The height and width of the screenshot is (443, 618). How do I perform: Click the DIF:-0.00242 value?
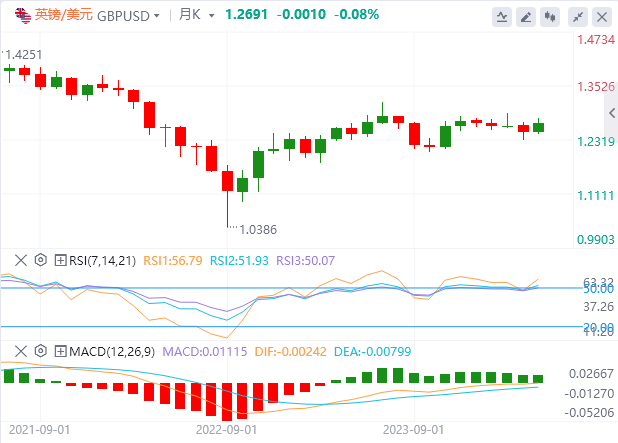290,351
